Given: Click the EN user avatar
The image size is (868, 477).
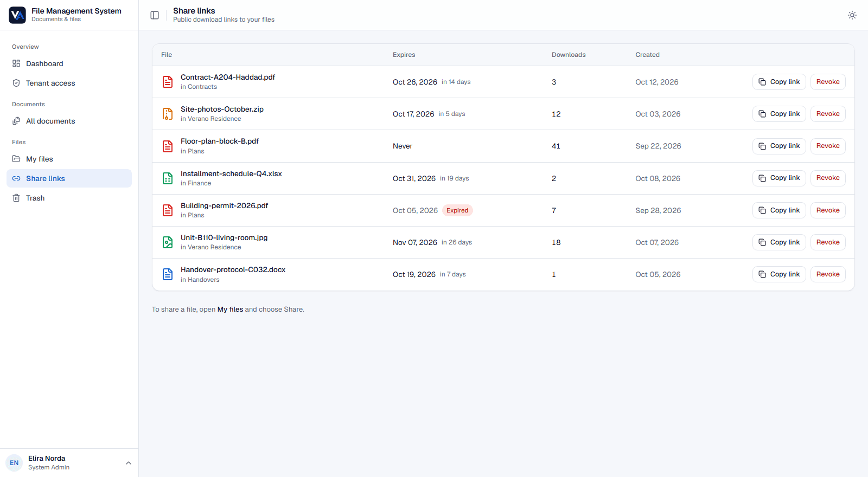Looking at the screenshot, I should [x=14, y=463].
